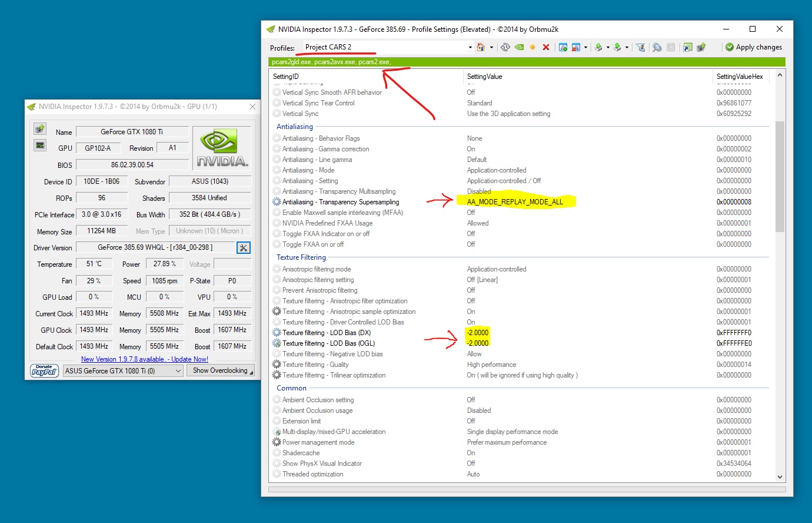Click the grayed grid toolbar icon
Screen dimensions: 812x523
(x=671, y=47)
